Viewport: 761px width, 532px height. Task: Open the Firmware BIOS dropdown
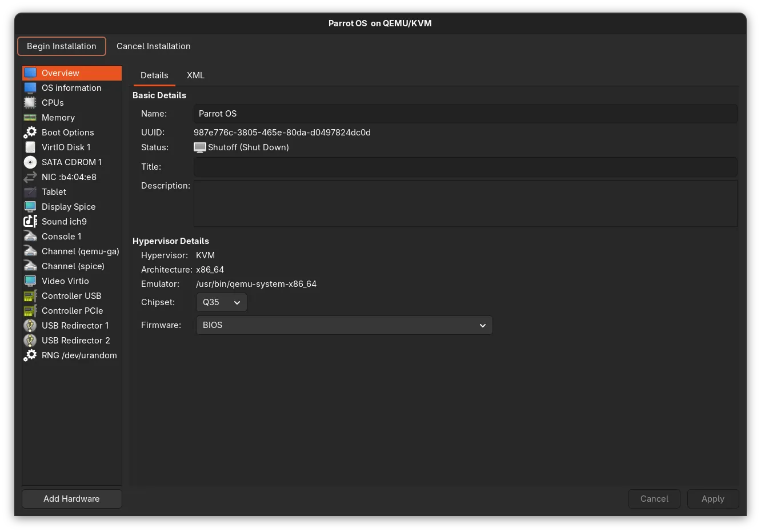tap(344, 325)
